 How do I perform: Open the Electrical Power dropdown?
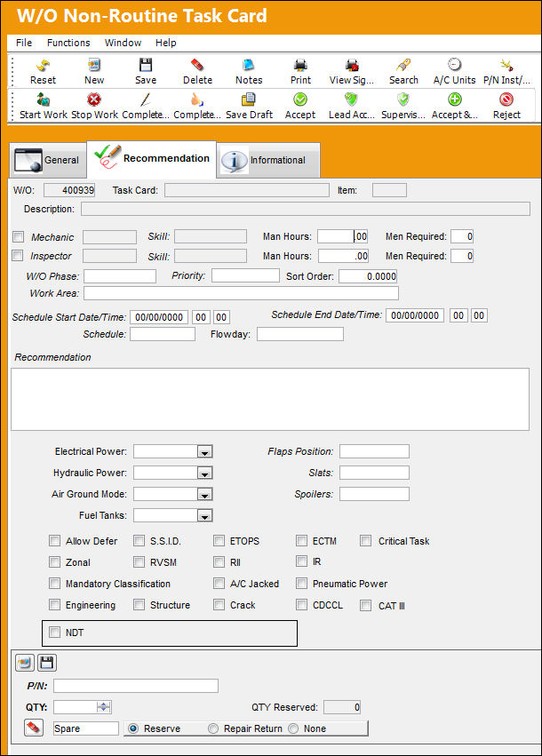(x=204, y=452)
